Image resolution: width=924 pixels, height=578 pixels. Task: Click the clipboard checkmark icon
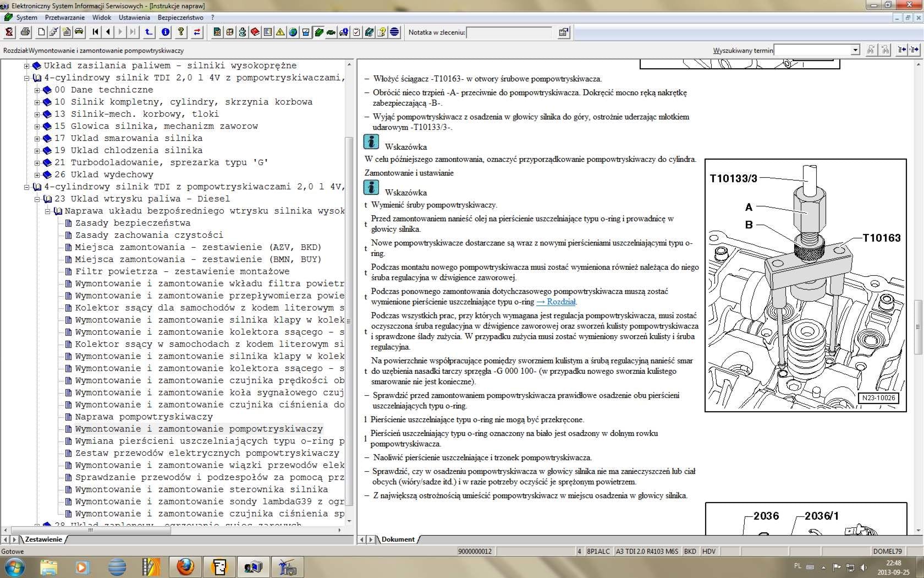356,32
